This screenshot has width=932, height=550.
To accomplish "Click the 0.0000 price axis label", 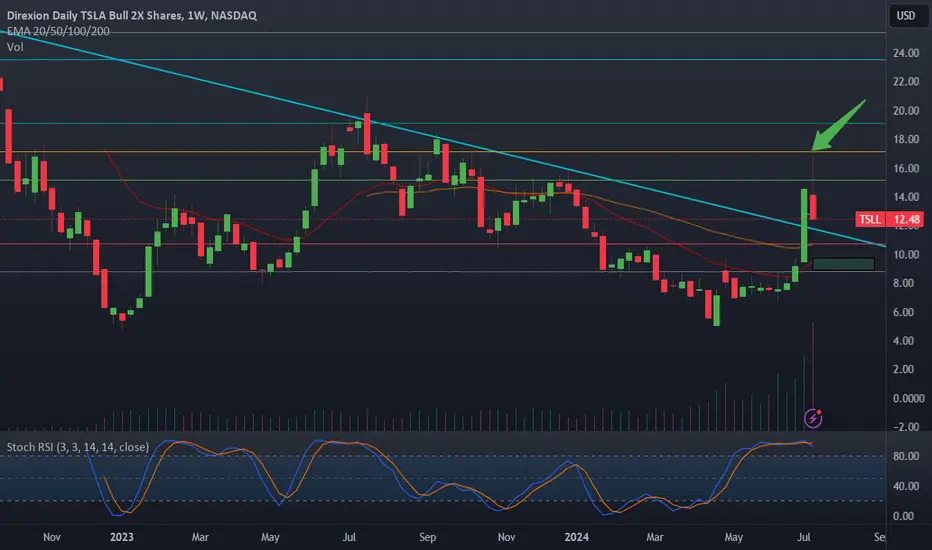I will [x=908, y=398].
